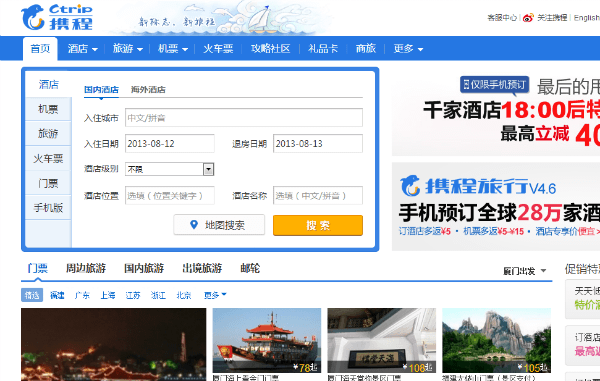The width and height of the screenshot is (600, 381).
Task: Select the 酒店 side tab in search box
Action: click(48, 84)
